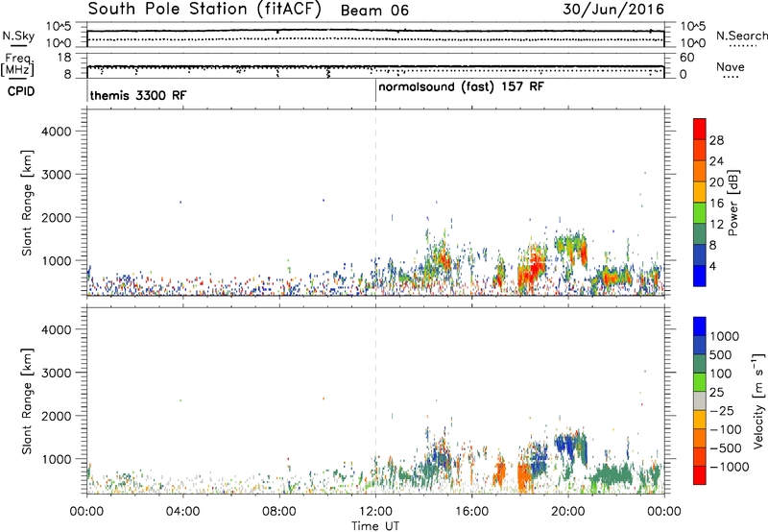
Task: Click the 'Velocity [m s-1]' color bar label
Action: [x=758, y=400]
